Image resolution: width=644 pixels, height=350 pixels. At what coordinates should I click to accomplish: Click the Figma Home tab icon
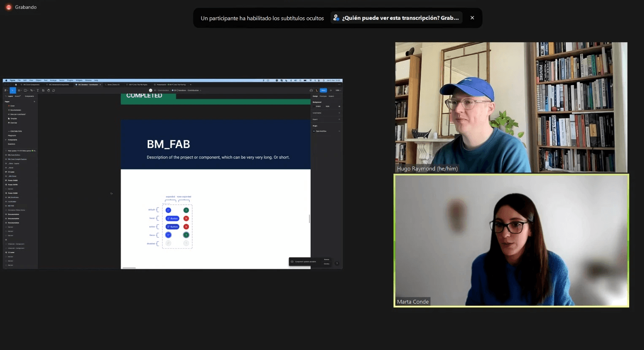tap(16, 85)
